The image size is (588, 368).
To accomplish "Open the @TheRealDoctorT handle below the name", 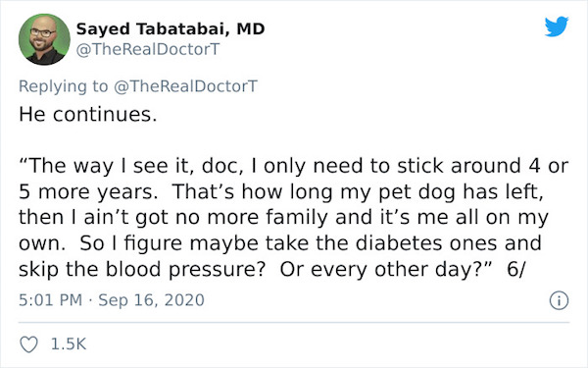I will point(148,49).
